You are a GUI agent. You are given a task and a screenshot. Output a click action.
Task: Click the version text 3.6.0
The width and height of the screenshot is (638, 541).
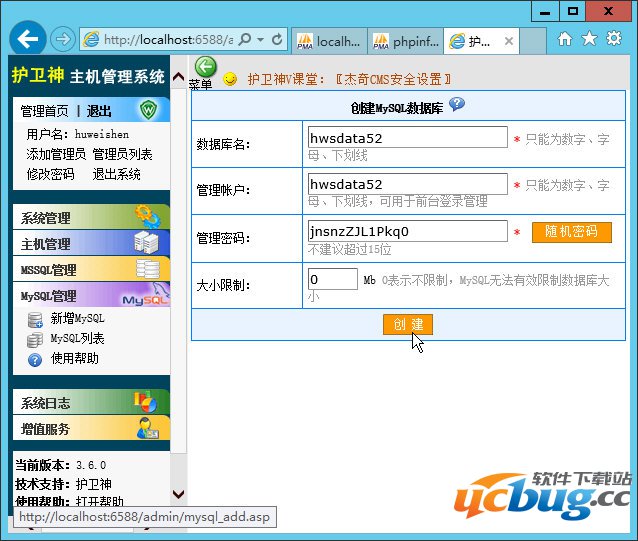click(x=91, y=465)
